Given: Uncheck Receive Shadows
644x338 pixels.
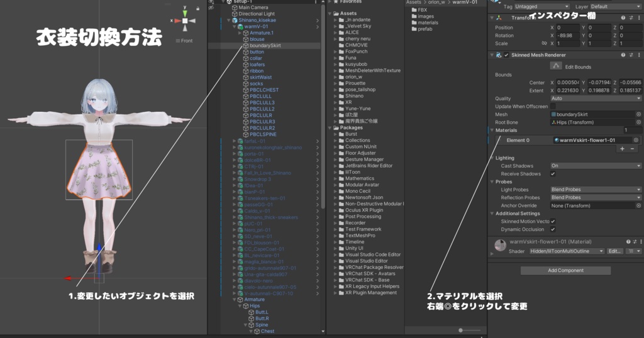Looking at the screenshot, I should coord(553,174).
